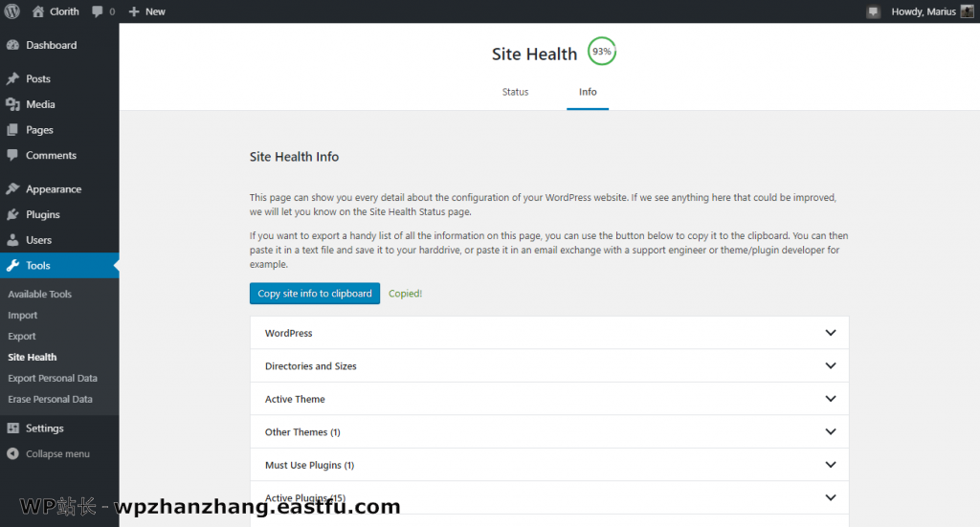
Task: Select Available Tools submenu item
Action: click(x=40, y=294)
